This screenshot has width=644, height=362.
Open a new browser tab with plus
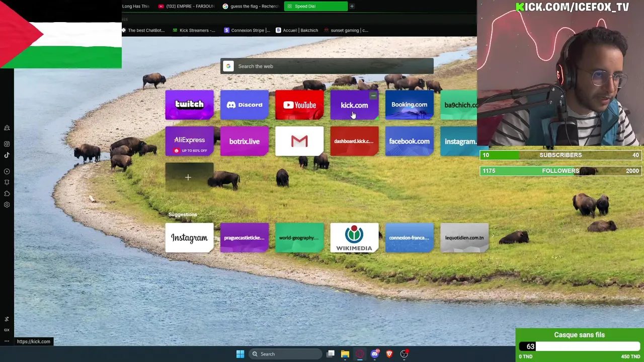352,6
